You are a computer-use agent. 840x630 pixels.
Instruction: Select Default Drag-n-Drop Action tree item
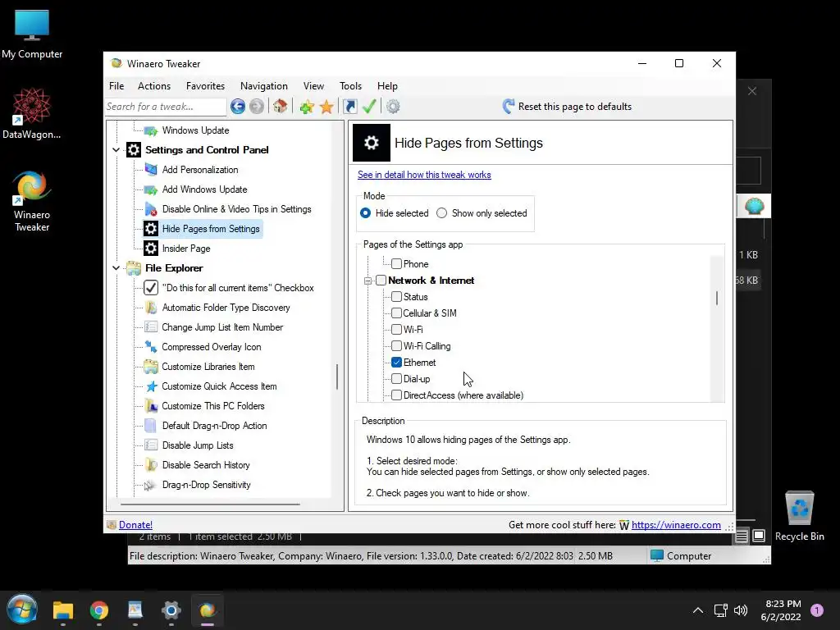(x=214, y=426)
